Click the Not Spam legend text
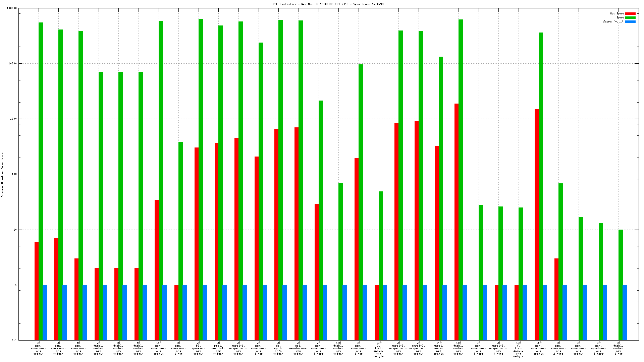Screen dimensions: 644x362 [616, 14]
